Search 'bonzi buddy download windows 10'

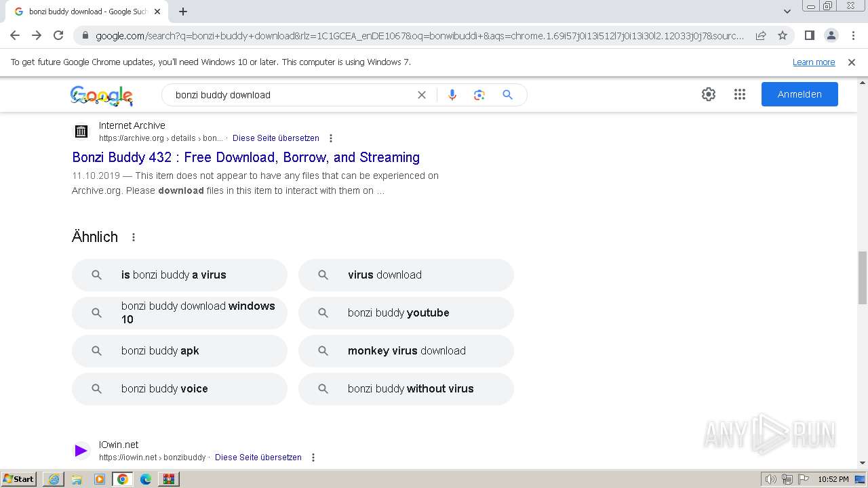click(180, 313)
